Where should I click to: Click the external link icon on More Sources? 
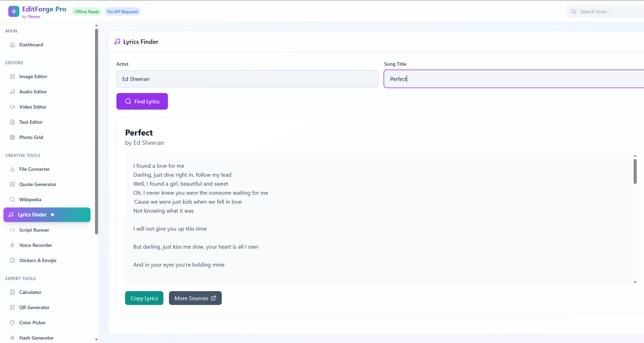[214, 298]
